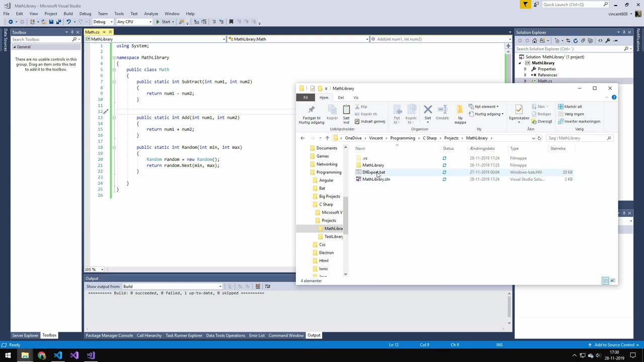
Task: Click Save All icon in Visual Studio toolbar
Action: tap(58, 22)
